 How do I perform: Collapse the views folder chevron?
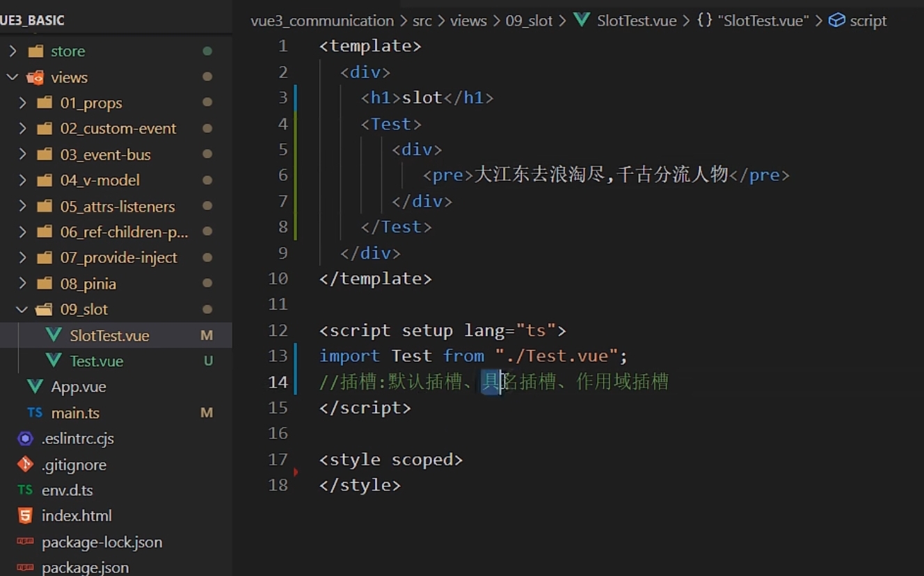pyautogui.click(x=13, y=77)
